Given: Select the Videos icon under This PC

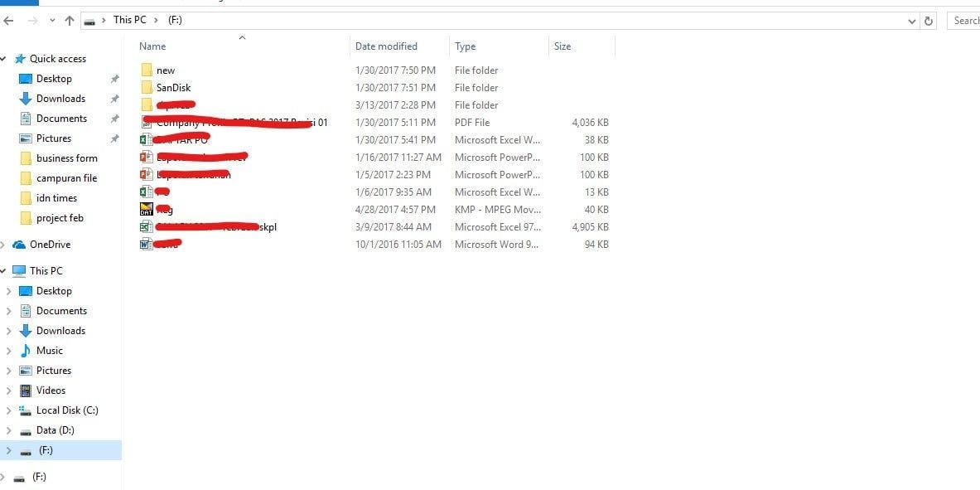Looking at the screenshot, I should [x=26, y=391].
